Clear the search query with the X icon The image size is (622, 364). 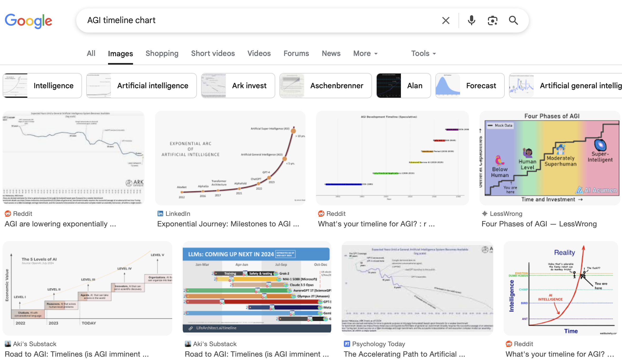(446, 20)
